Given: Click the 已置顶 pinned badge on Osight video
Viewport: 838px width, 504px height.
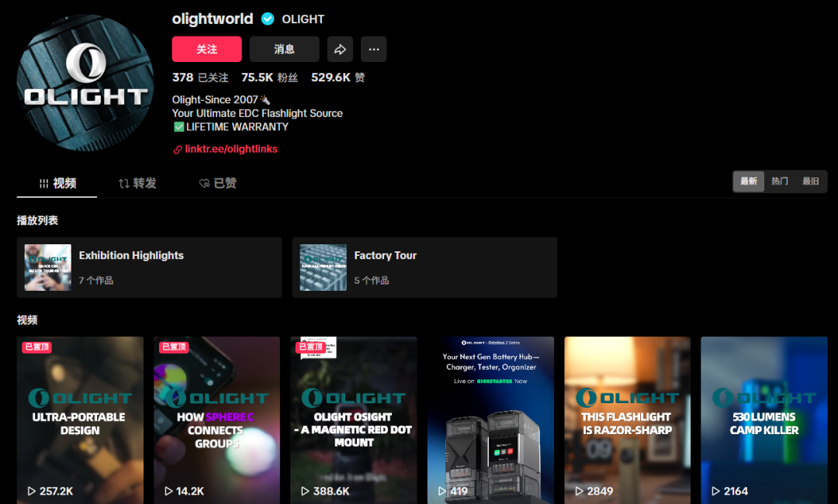Looking at the screenshot, I should (310, 347).
